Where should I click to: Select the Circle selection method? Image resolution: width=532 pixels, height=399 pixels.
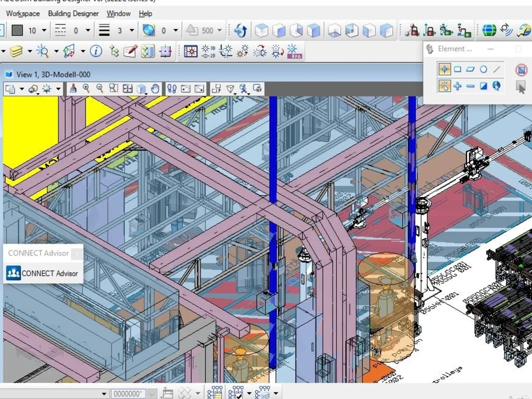pos(483,70)
